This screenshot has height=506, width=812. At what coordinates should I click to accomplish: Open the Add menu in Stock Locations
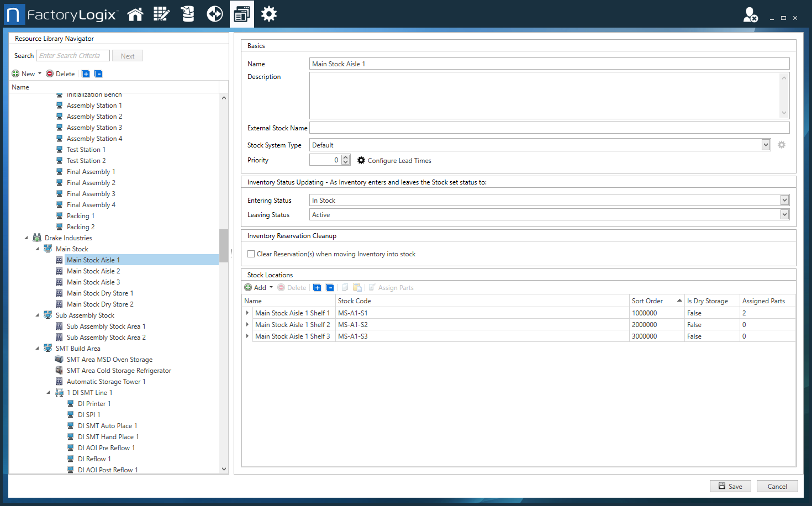pyautogui.click(x=260, y=288)
